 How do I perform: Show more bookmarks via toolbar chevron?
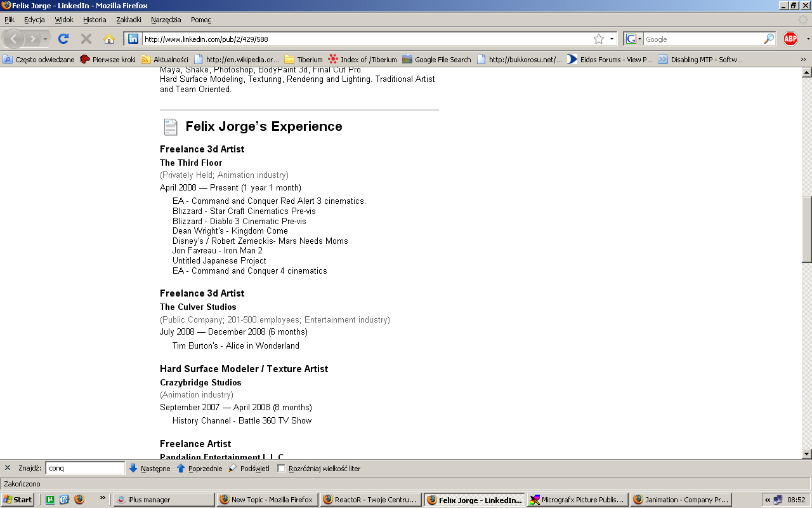[x=803, y=60]
